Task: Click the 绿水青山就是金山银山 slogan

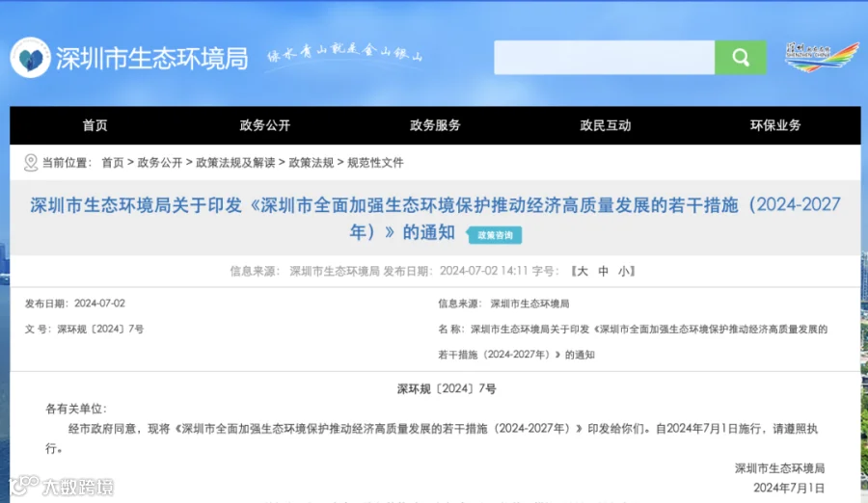Action: pos(344,53)
